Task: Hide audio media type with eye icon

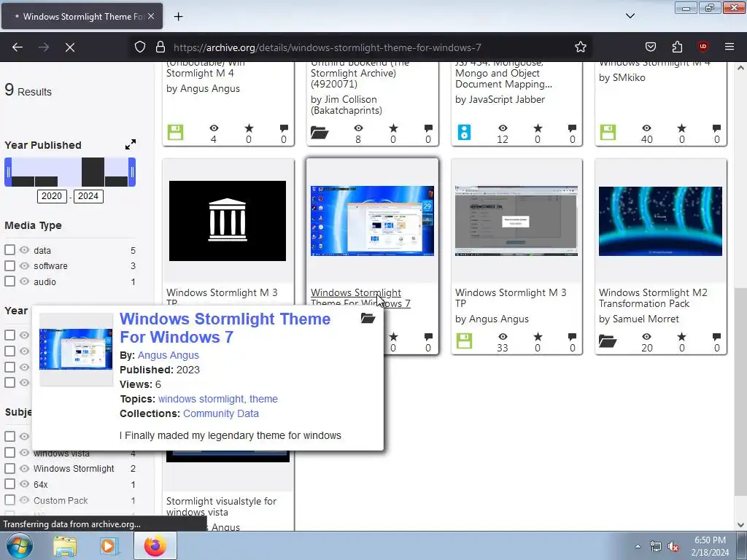Action: click(x=24, y=281)
